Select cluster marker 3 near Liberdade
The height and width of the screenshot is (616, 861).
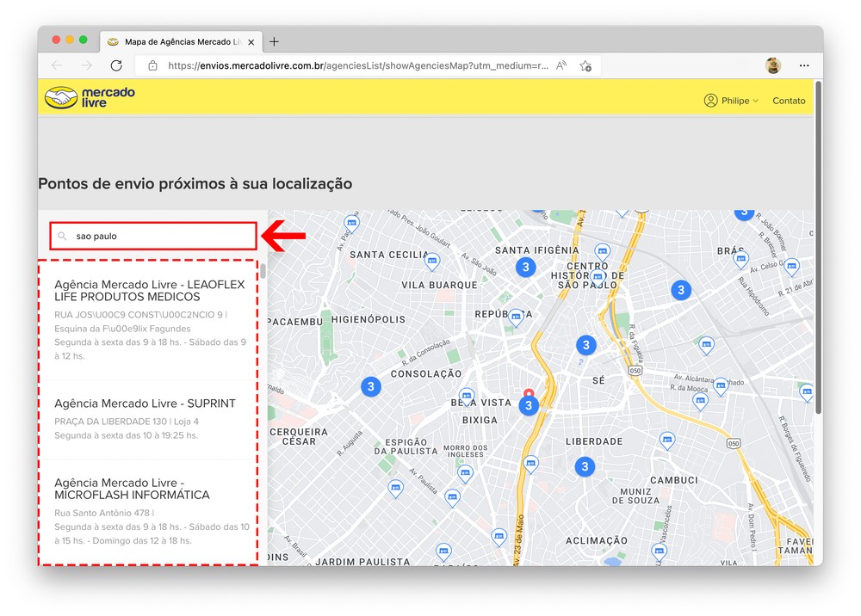tap(585, 467)
